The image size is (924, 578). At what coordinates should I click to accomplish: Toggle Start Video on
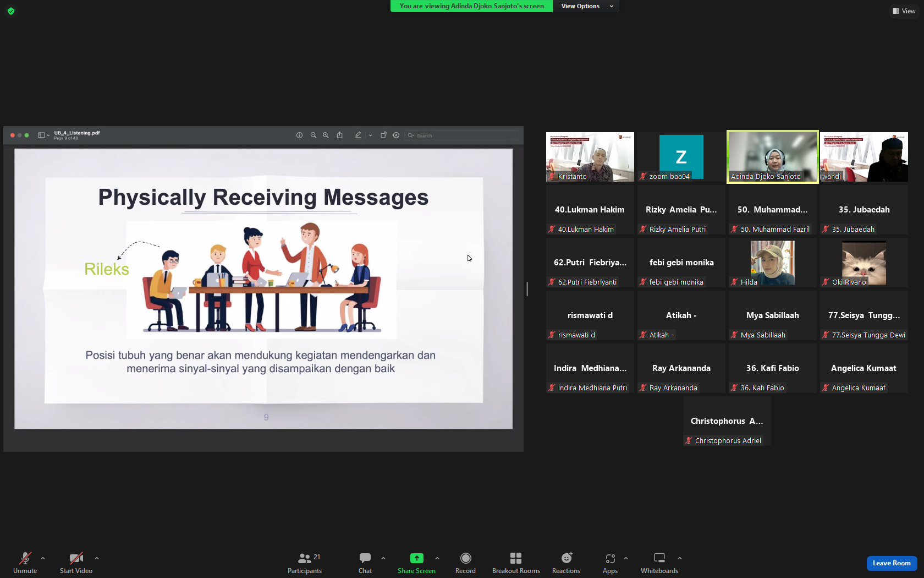76,563
